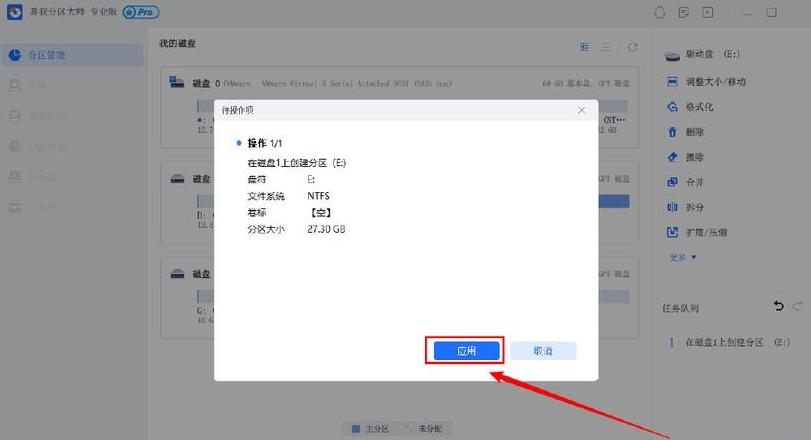Click the 【空】 volume label value

click(x=320, y=213)
